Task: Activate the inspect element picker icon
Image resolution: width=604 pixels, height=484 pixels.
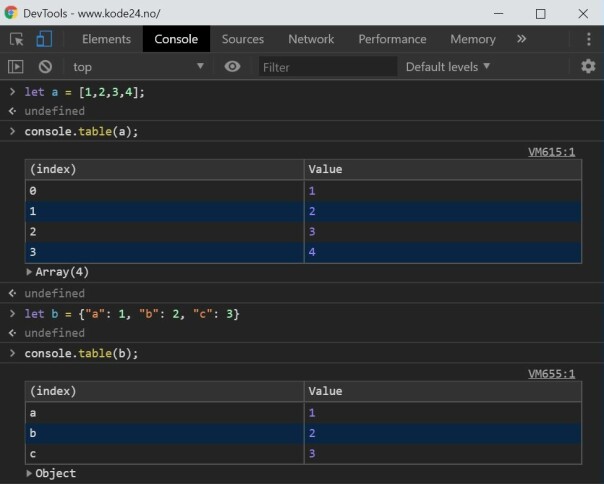Action: pos(17,39)
